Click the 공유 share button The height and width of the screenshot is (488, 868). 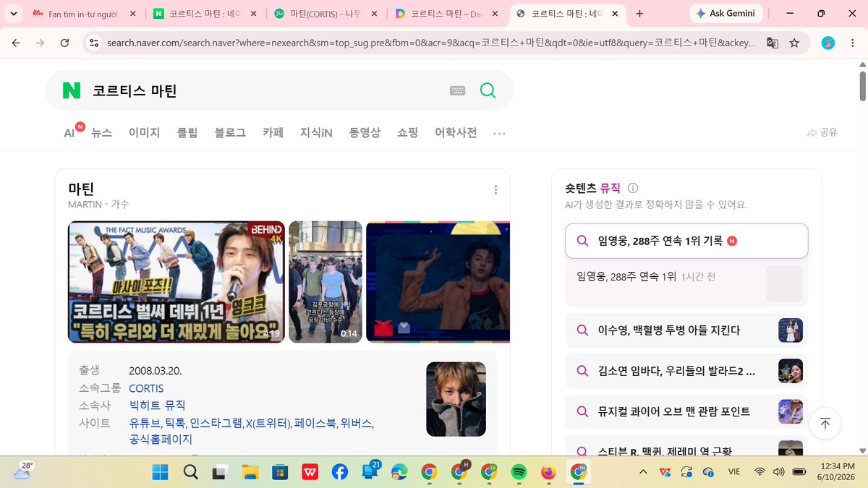click(822, 133)
